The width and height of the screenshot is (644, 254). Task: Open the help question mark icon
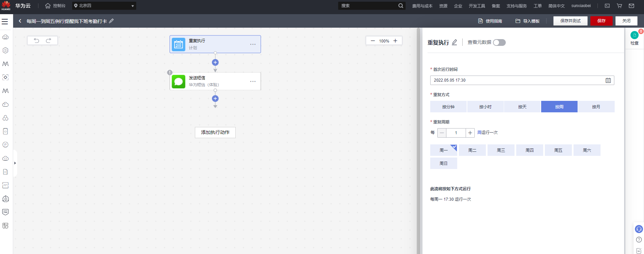click(639, 240)
